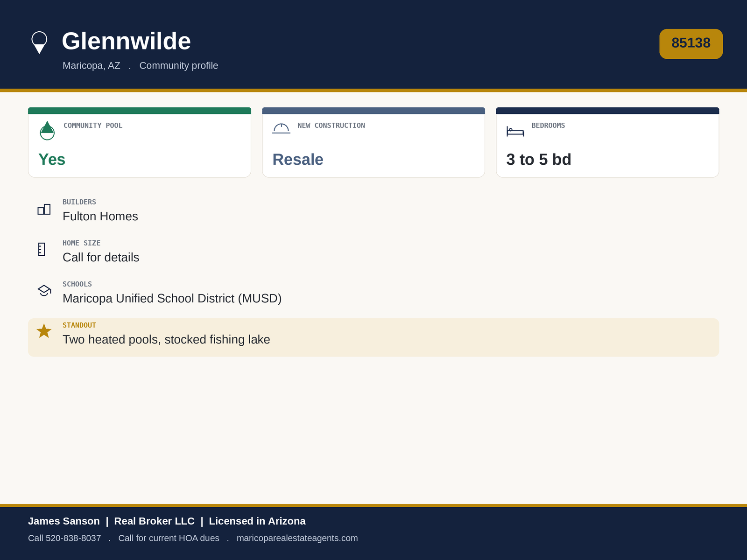Click the location pin icon beside Glennwilde
Image resolution: width=747 pixels, height=560 pixels.
pyautogui.click(x=39, y=42)
